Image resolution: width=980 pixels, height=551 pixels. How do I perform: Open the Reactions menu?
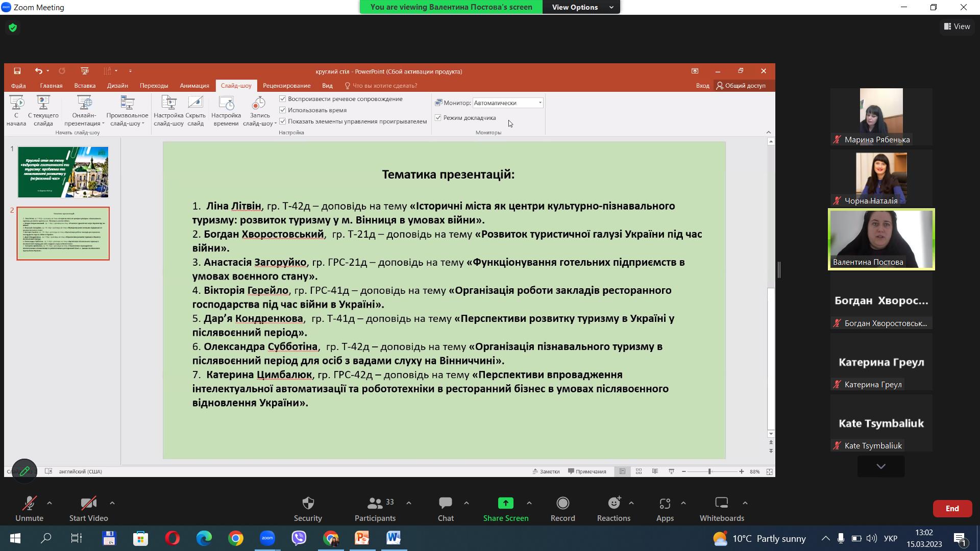point(614,504)
